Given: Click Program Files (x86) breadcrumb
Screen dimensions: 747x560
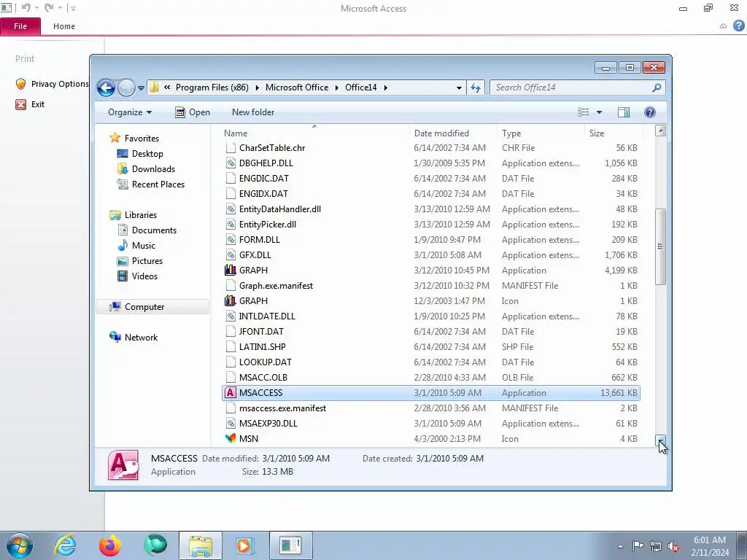Looking at the screenshot, I should pos(212,87).
